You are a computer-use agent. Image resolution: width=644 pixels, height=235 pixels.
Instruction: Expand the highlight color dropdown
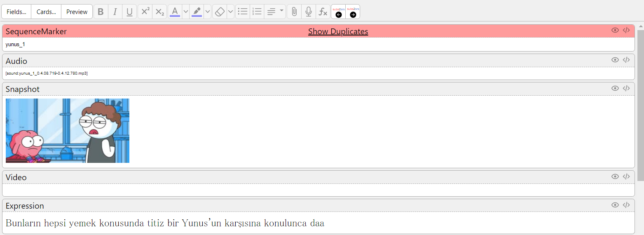(207, 12)
